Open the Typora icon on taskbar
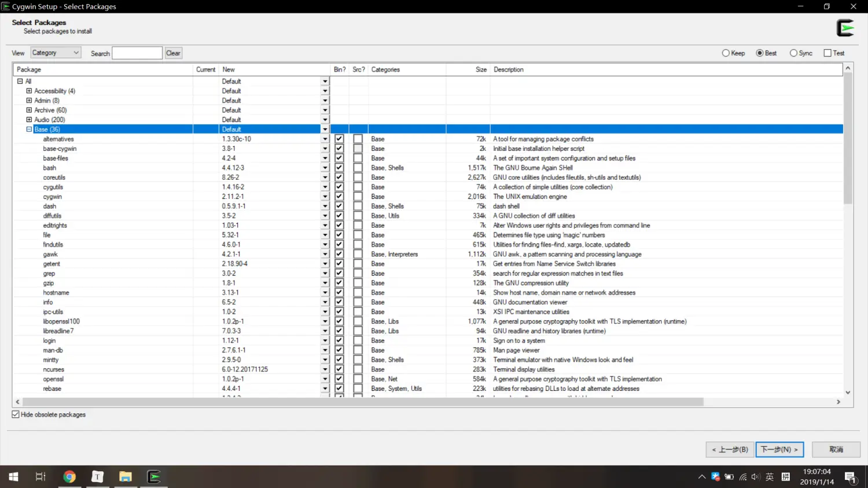The height and width of the screenshot is (488, 868). pyautogui.click(x=97, y=477)
